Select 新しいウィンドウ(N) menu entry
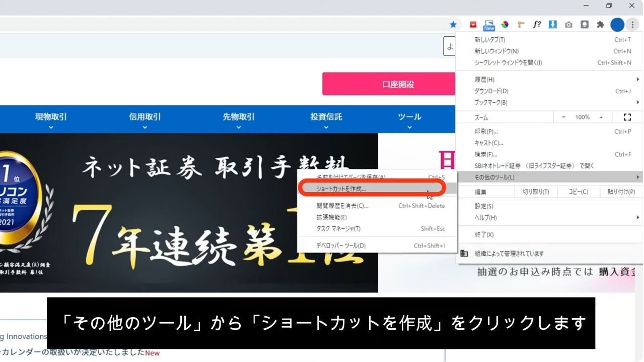Image resolution: width=644 pixels, height=362 pixels. tap(549, 51)
